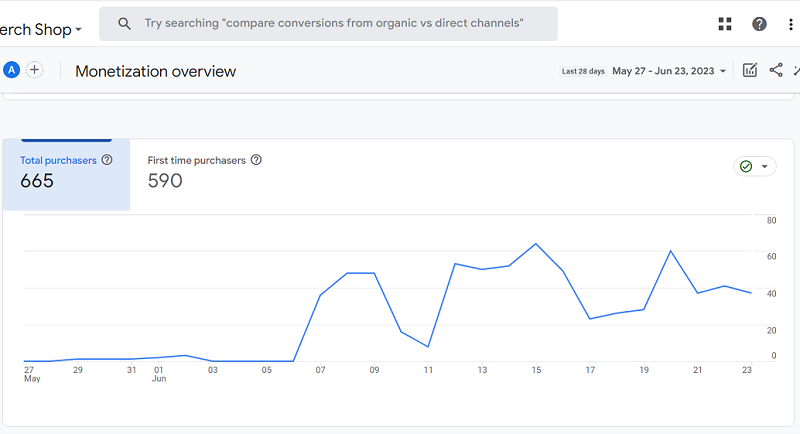800x434 pixels.
Task: Click the help question mark icon
Action: pyautogui.click(x=760, y=24)
